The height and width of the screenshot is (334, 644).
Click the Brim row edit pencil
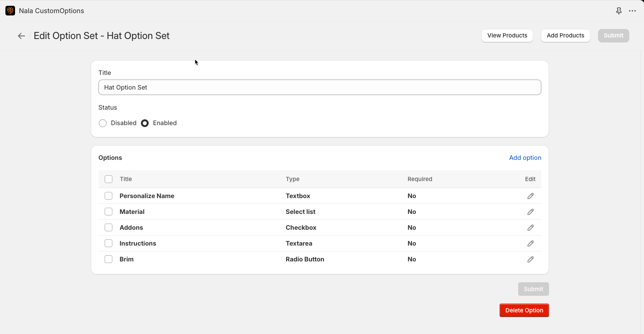point(530,259)
